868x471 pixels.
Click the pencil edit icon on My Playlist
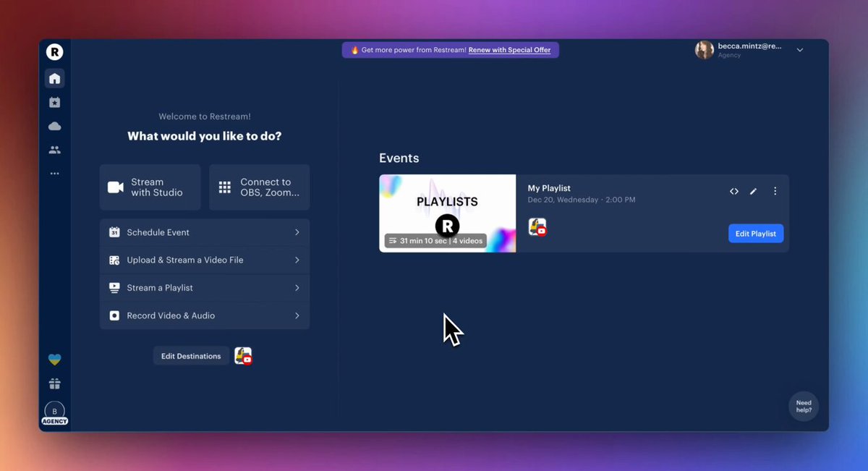coord(753,191)
